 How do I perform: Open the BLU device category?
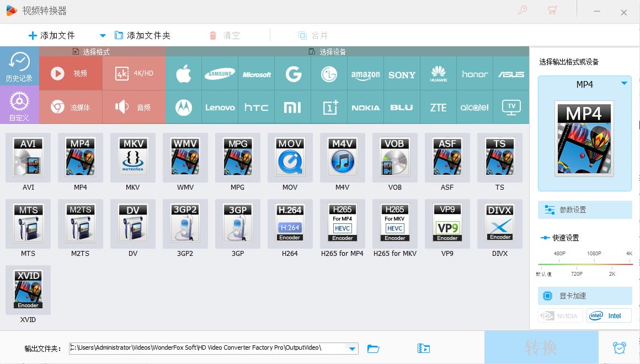[402, 108]
